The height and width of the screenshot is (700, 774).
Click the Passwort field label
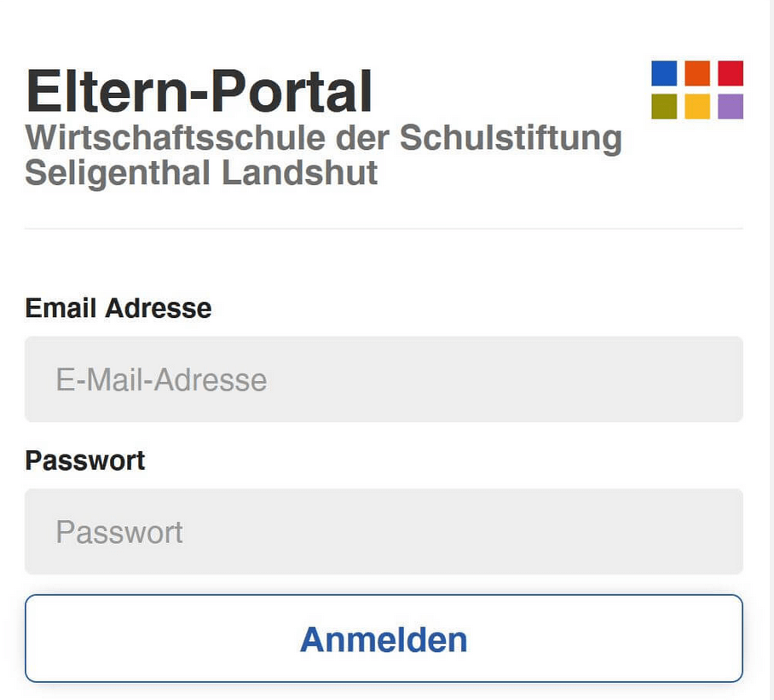(x=85, y=460)
